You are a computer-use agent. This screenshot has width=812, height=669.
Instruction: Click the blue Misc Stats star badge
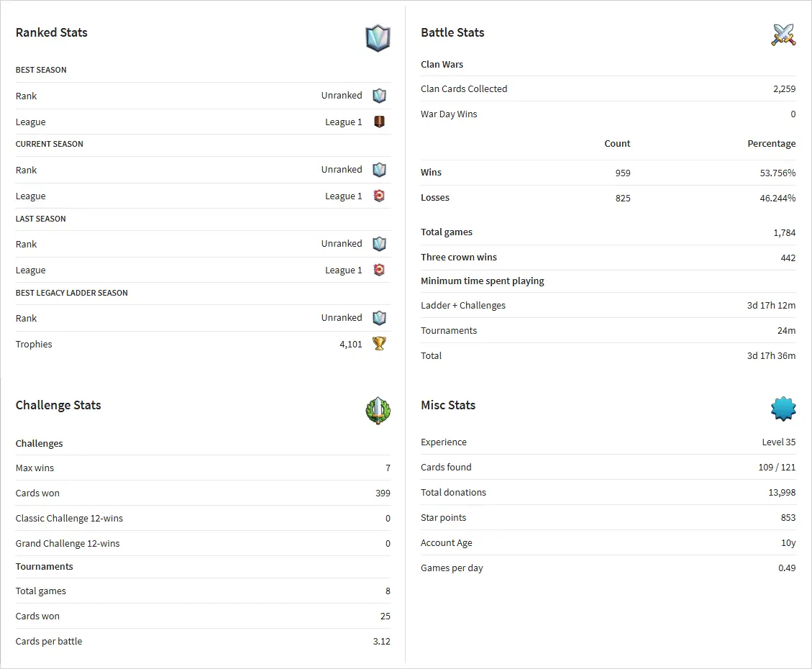(783, 409)
